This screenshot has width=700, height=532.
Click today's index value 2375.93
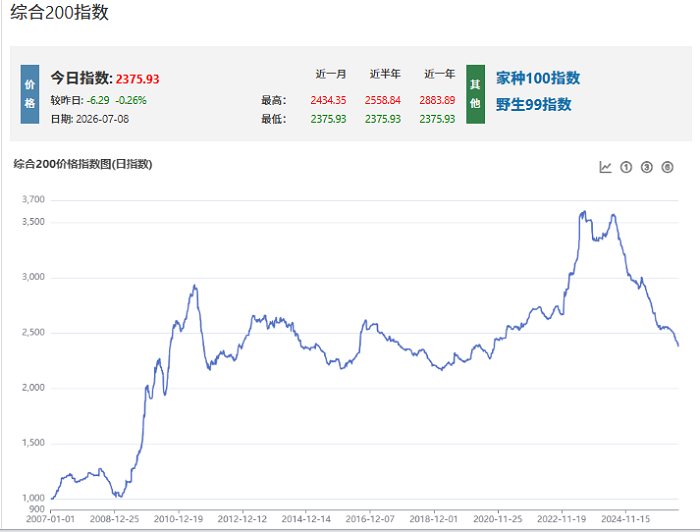[x=138, y=79]
